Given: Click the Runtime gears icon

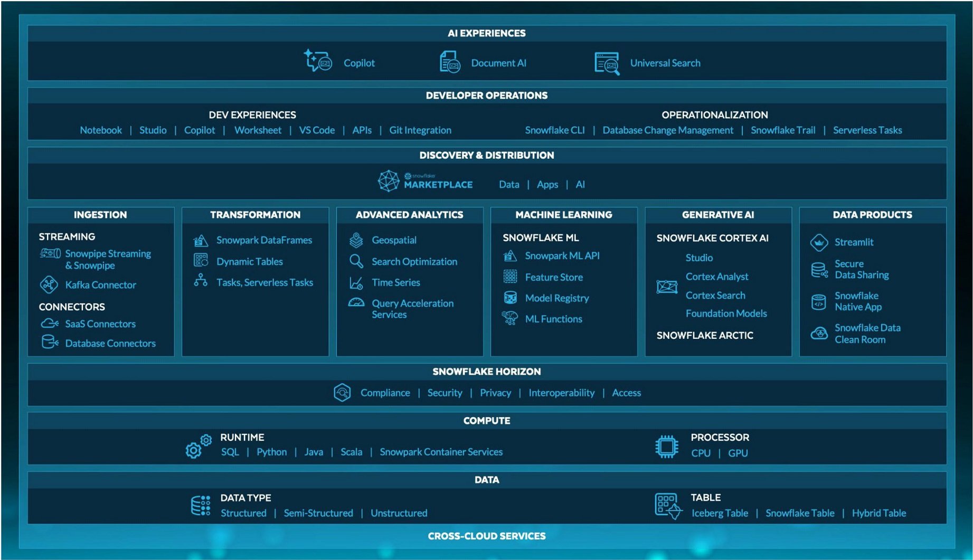Looking at the screenshot, I should click(x=198, y=447).
